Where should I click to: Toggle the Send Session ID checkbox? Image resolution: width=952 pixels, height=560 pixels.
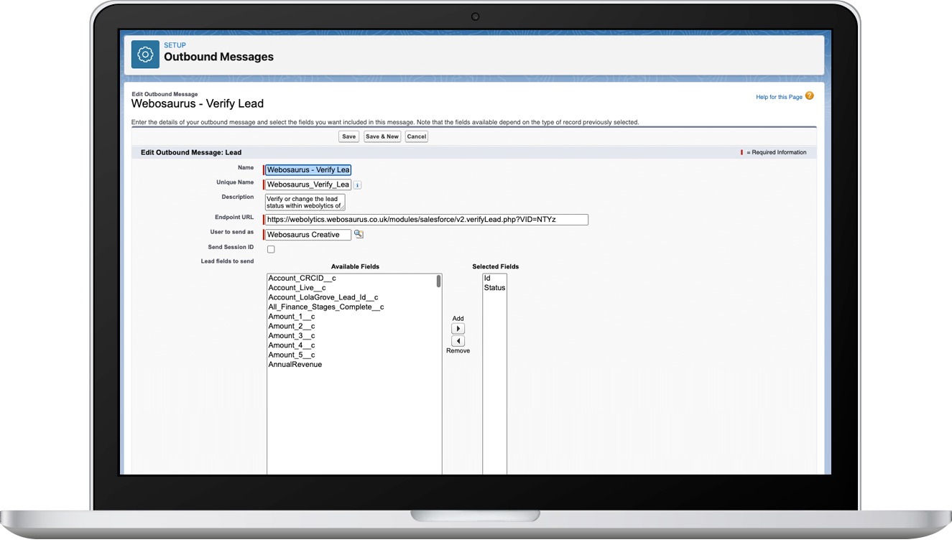pyautogui.click(x=271, y=249)
